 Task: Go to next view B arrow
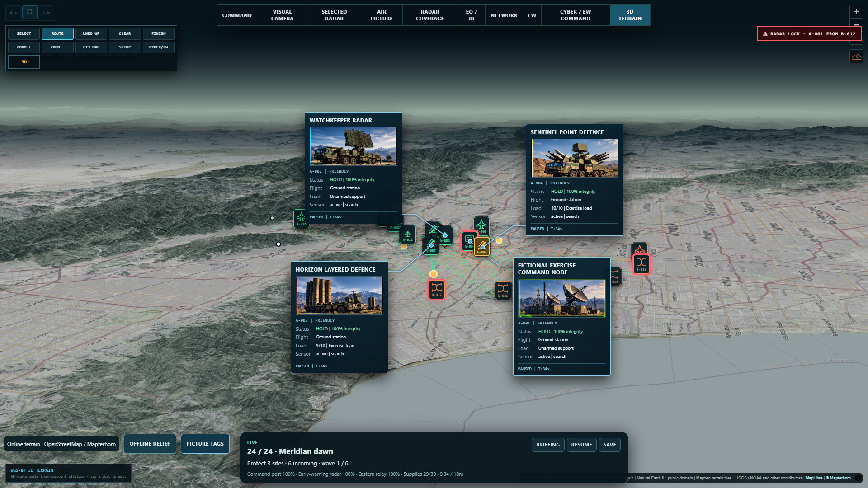tap(46, 12)
